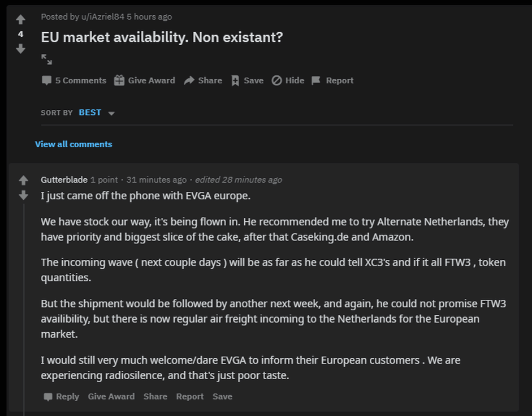Image resolution: width=532 pixels, height=416 pixels.
Task: Upvote the EU market availability post
Action: click(20, 20)
